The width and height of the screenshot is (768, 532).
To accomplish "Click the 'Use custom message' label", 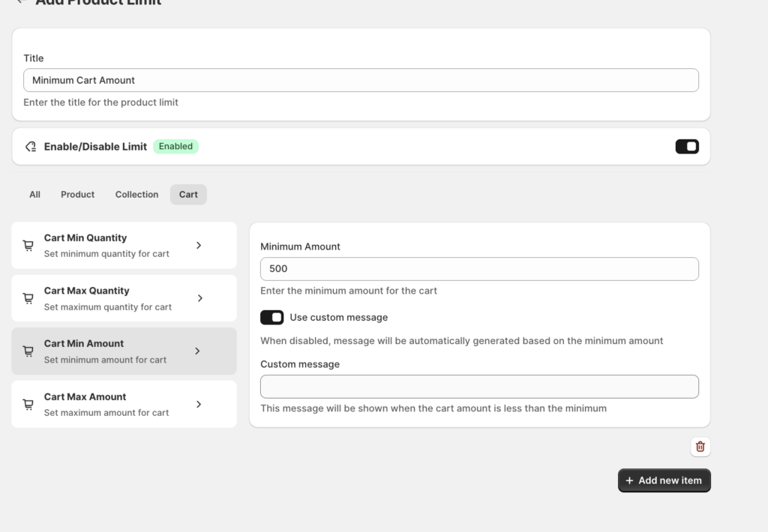I will click(x=339, y=317).
